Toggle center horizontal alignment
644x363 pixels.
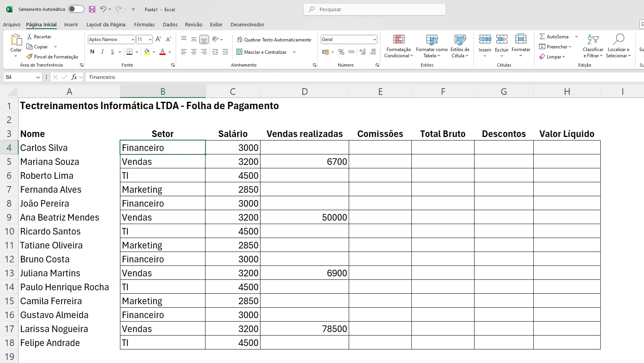[x=194, y=52]
